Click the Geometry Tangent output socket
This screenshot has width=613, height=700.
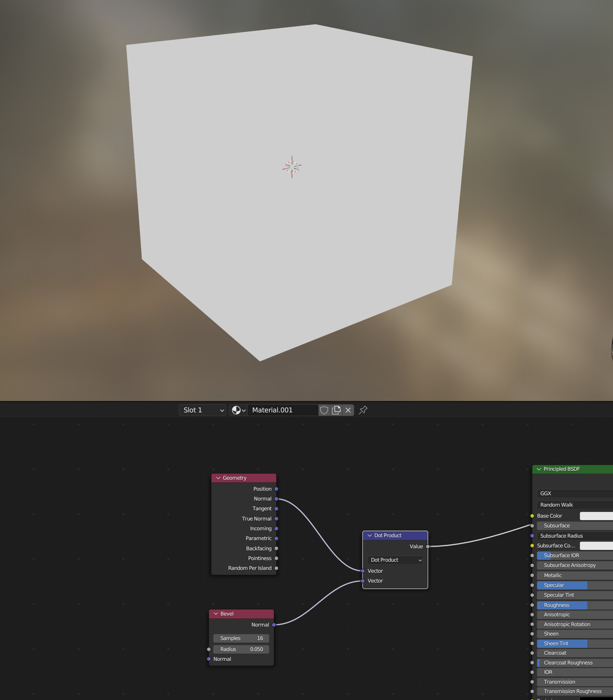[x=276, y=509]
